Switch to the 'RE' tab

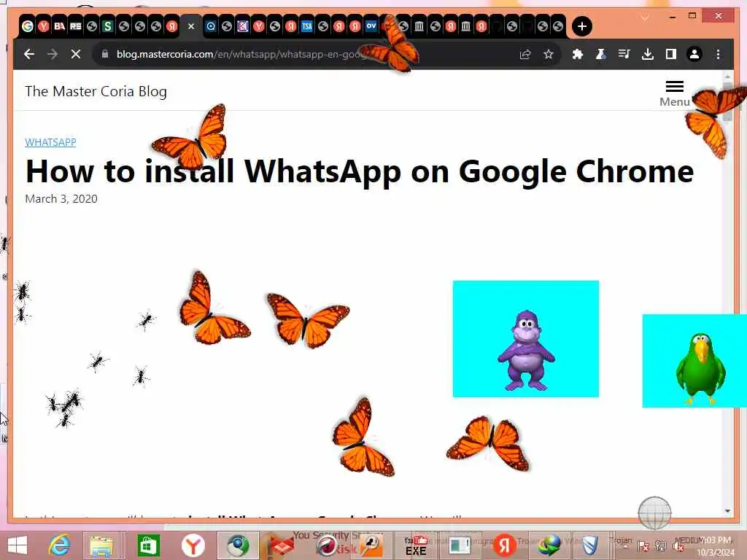[76, 26]
